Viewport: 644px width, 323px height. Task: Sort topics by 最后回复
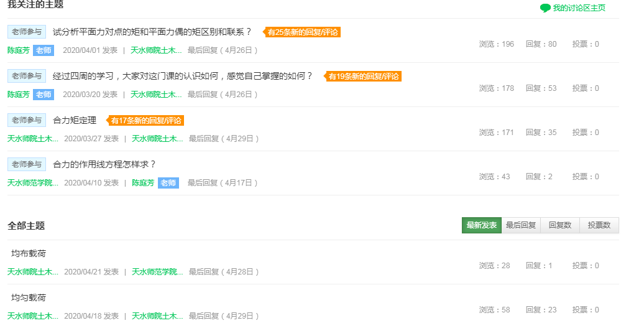(521, 225)
